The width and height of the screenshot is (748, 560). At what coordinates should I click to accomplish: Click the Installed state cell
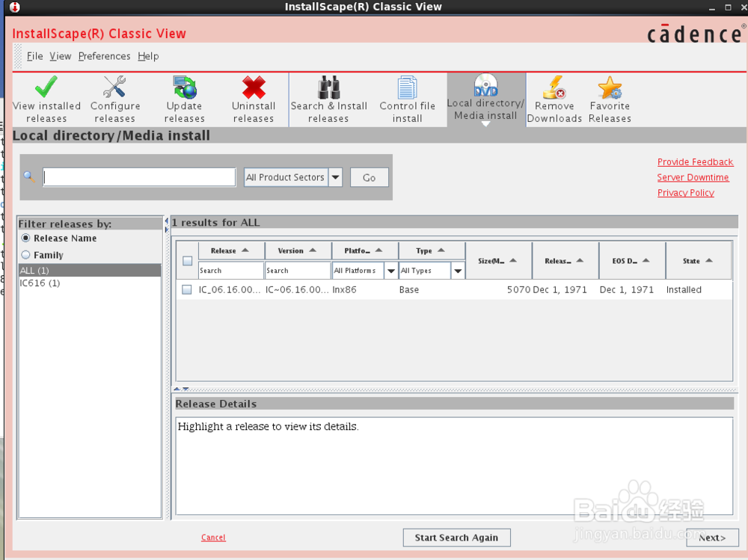click(x=684, y=289)
